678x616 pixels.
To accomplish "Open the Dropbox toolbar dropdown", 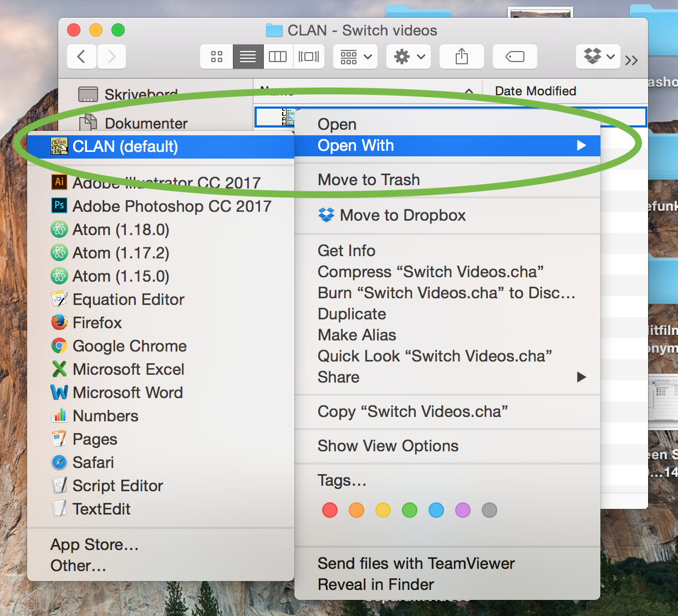I will click(598, 57).
